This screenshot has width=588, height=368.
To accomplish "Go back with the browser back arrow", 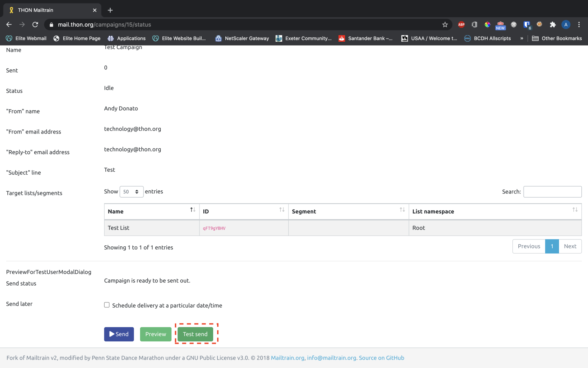I will 9,25.
